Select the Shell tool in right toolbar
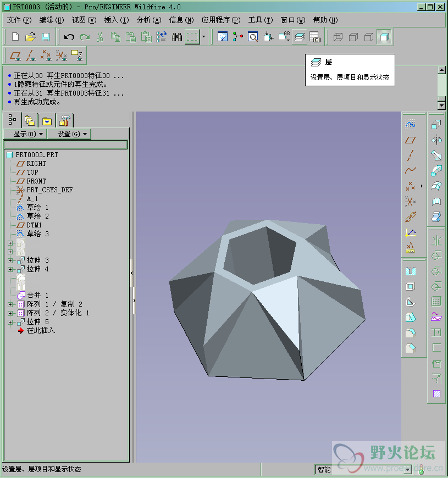 tap(411, 286)
